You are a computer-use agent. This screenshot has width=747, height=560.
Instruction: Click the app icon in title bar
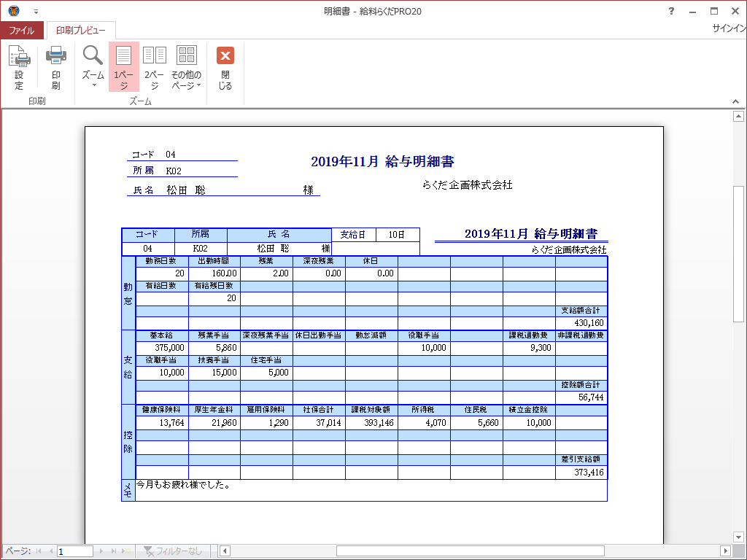click(14, 11)
